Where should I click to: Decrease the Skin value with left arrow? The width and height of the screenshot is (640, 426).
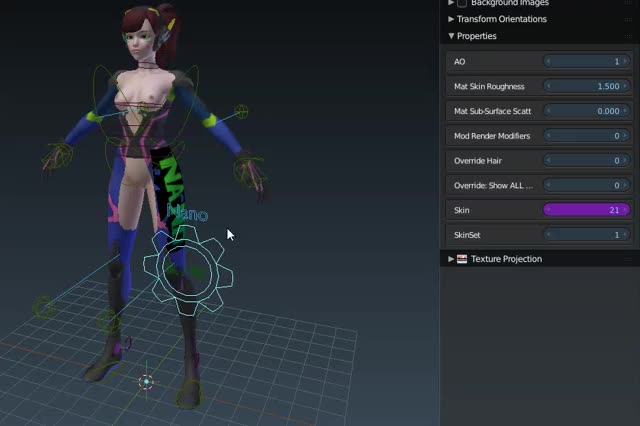pos(548,210)
